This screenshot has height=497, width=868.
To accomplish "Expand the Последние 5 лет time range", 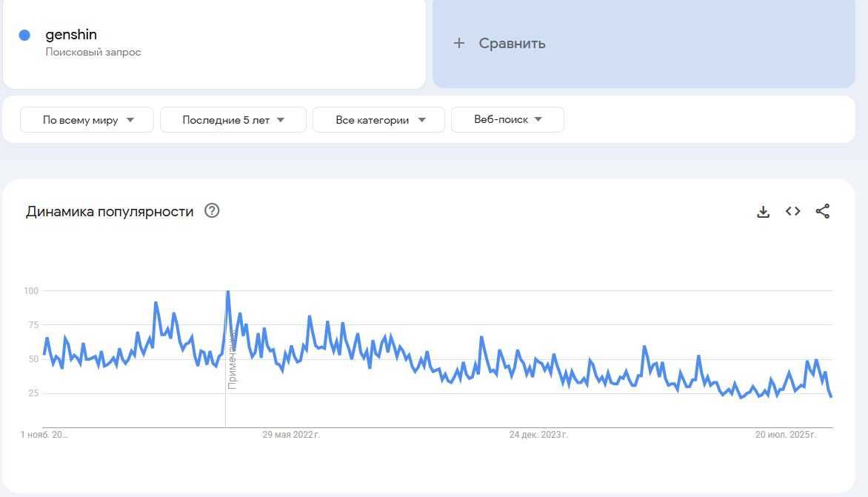I will coord(233,120).
